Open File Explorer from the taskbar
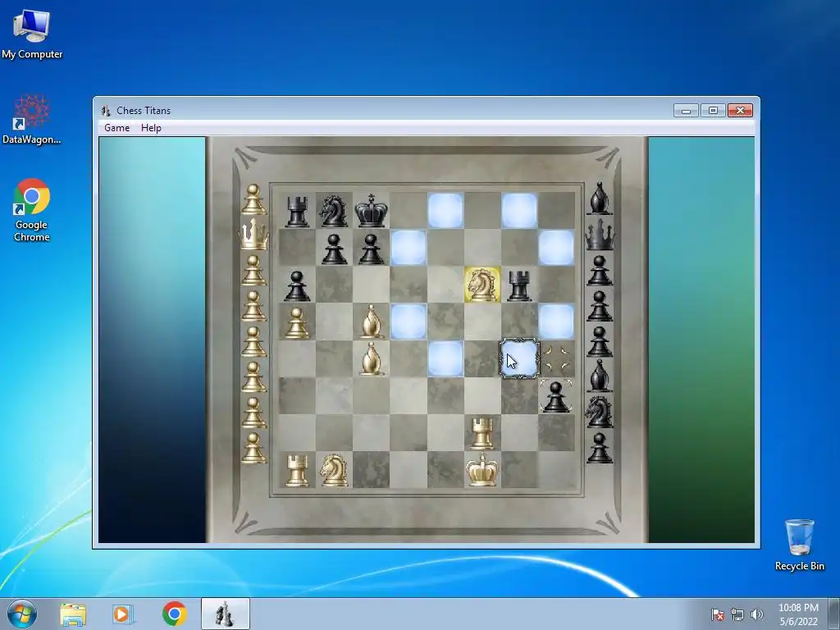The image size is (840, 630). pyautogui.click(x=73, y=614)
